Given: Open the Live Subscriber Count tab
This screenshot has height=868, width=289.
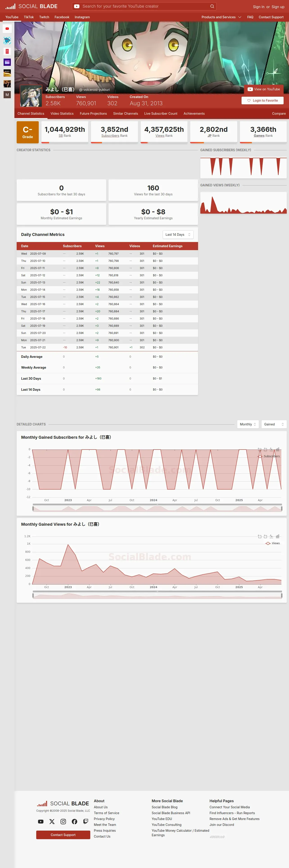Looking at the screenshot, I should [x=161, y=114].
